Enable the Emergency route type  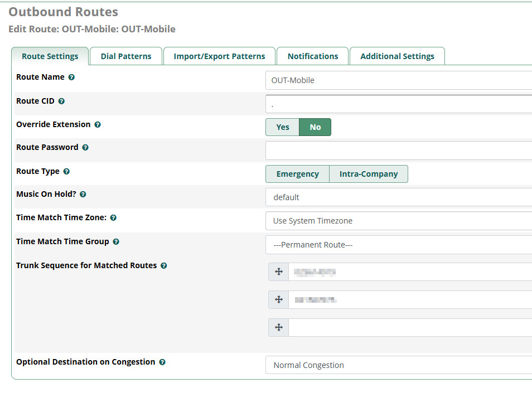click(297, 174)
